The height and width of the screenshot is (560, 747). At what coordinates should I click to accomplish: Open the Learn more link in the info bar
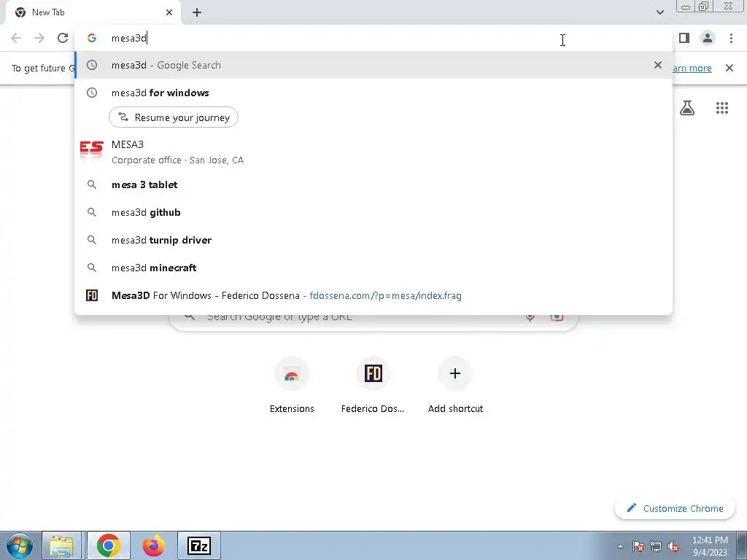click(x=692, y=68)
